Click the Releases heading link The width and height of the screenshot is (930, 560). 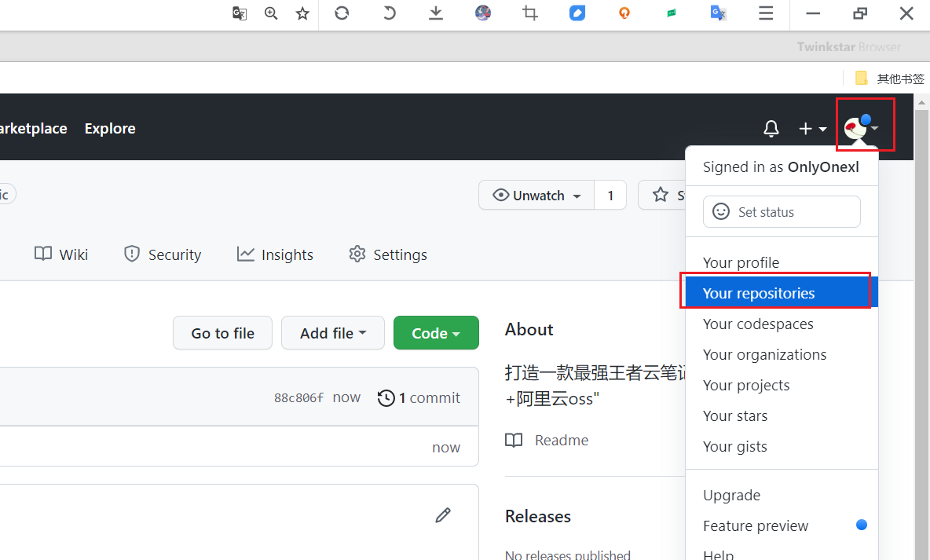click(x=538, y=516)
